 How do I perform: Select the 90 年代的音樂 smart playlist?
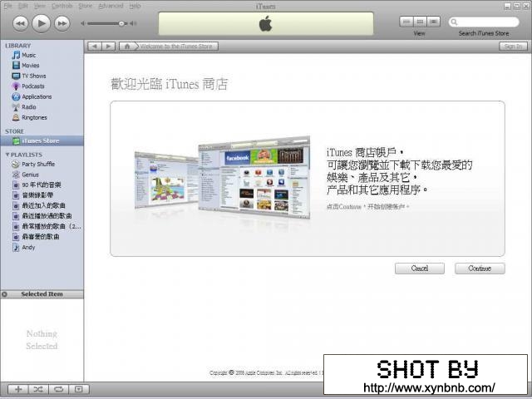click(41, 185)
